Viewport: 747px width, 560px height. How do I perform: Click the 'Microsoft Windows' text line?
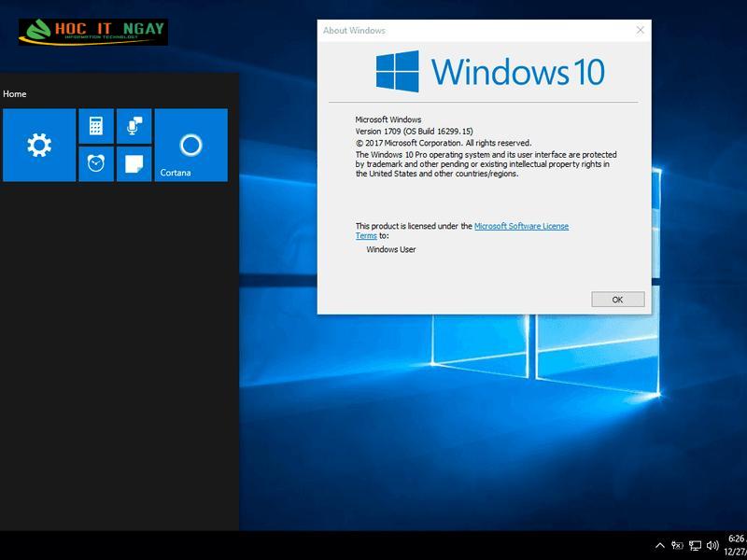pos(388,119)
